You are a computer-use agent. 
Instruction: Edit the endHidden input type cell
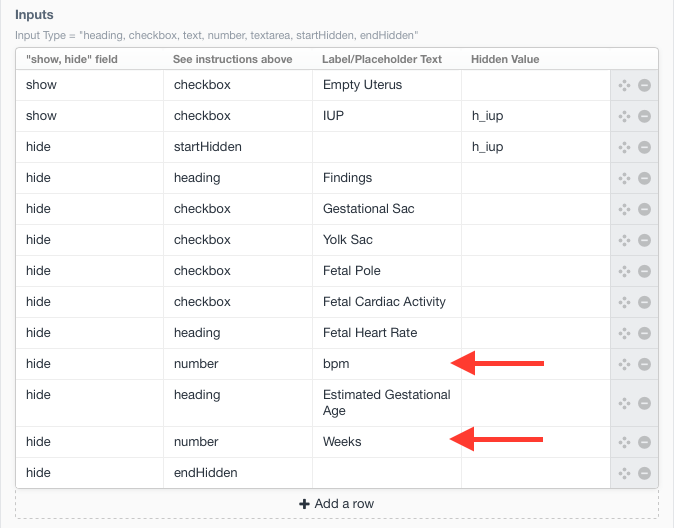pyautogui.click(x=238, y=473)
